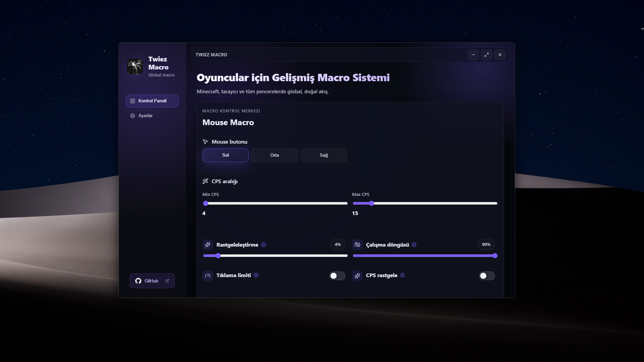Click the TWIEZ MACRO title bar text
The height and width of the screenshot is (362, 644).
pyautogui.click(x=211, y=55)
